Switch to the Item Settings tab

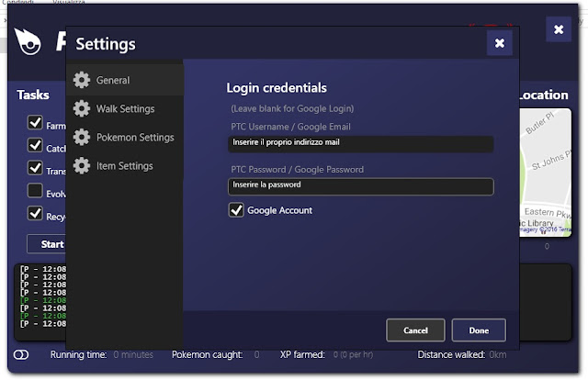tap(125, 165)
